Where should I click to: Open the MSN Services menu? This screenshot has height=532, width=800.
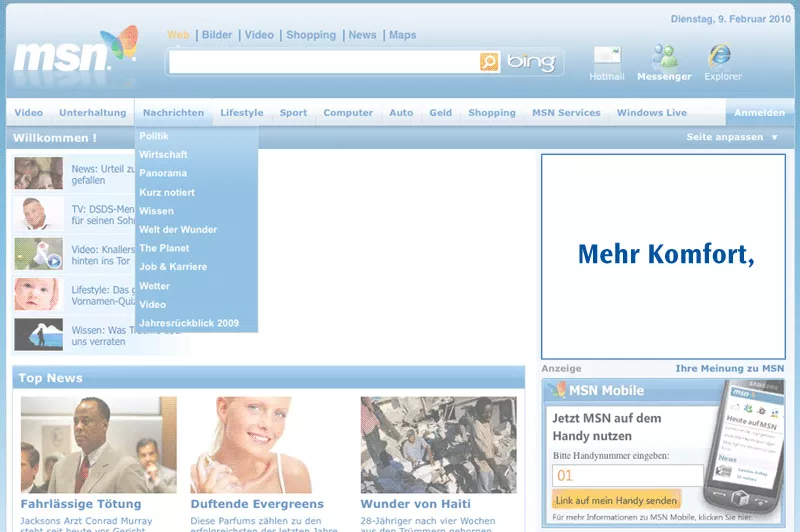click(x=566, y=112)
